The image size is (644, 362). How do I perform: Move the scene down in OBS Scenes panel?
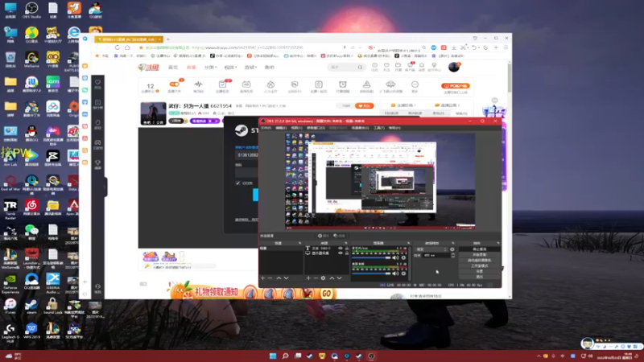coord(287,278)
